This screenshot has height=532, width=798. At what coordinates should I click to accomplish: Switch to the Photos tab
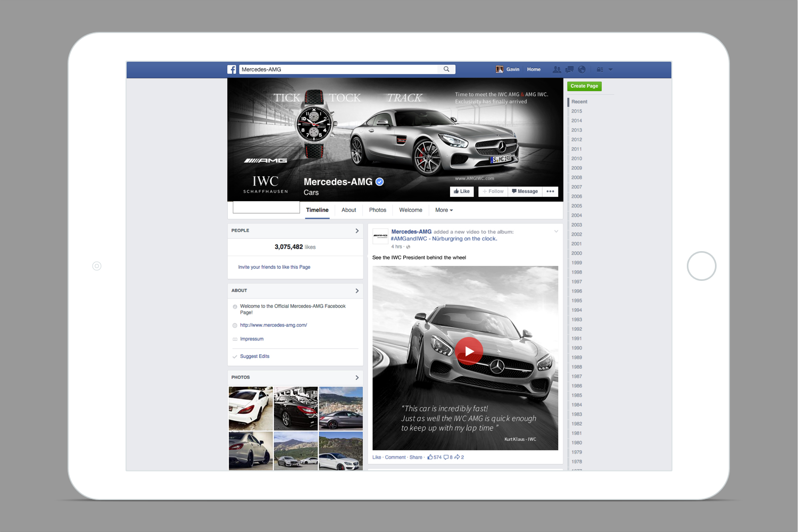378,210
